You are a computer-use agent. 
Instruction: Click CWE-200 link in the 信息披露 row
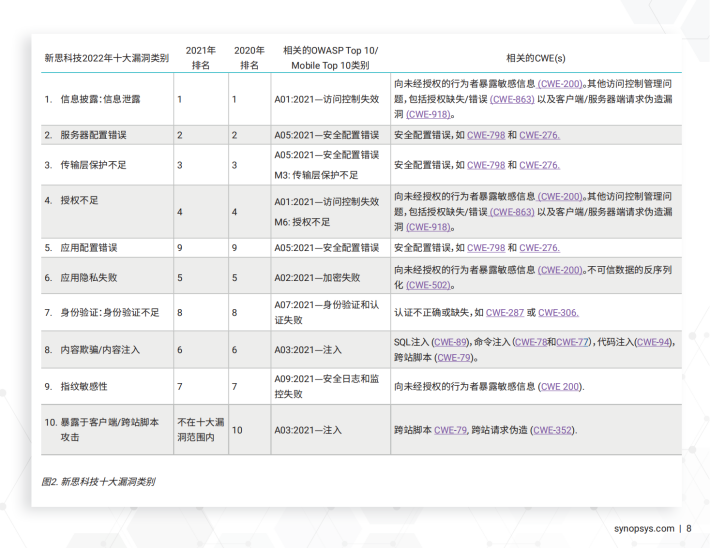point(560,84)
